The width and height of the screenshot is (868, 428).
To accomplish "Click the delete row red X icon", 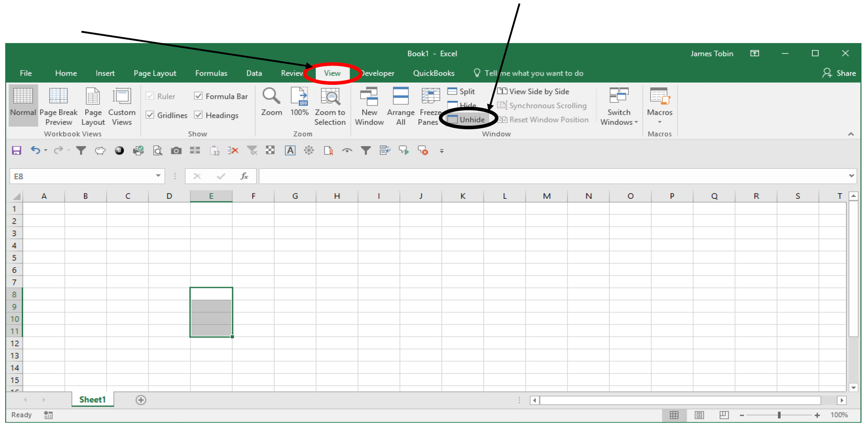I will point(233,150).
